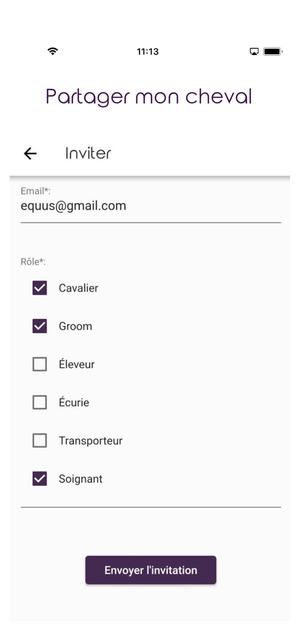297x644 pixels.
Task: Tap the Inviter page title
Action: pyautogui.click(x=88, y=153)
